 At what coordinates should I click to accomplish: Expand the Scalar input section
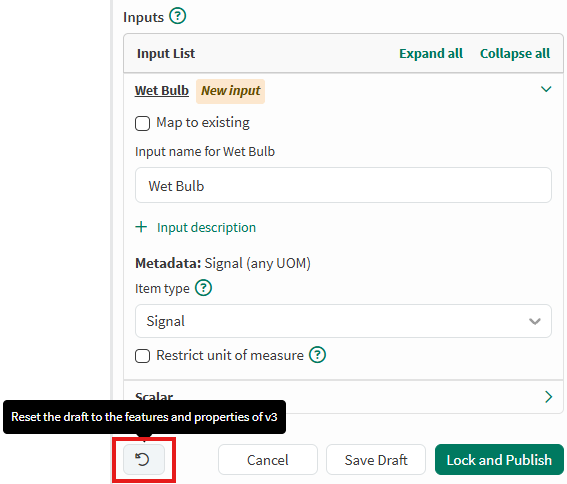[x=549, y=397]
